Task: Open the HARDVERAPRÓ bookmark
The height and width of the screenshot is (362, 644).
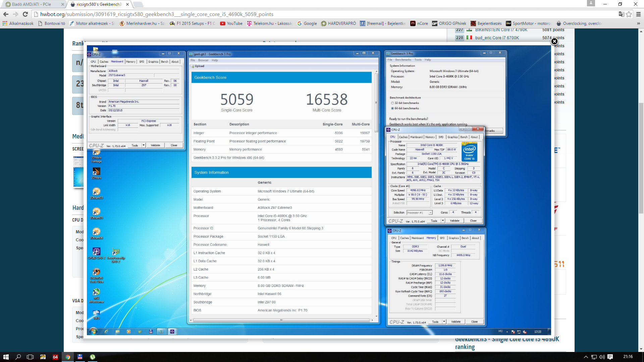Action: click(x=338, y=23)
